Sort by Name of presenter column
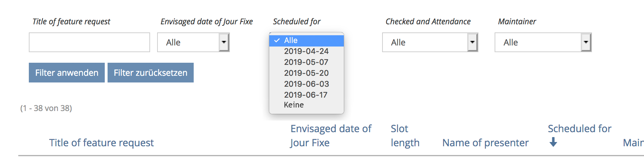This screenshot has width=644, height=160. tap(485, 143)
